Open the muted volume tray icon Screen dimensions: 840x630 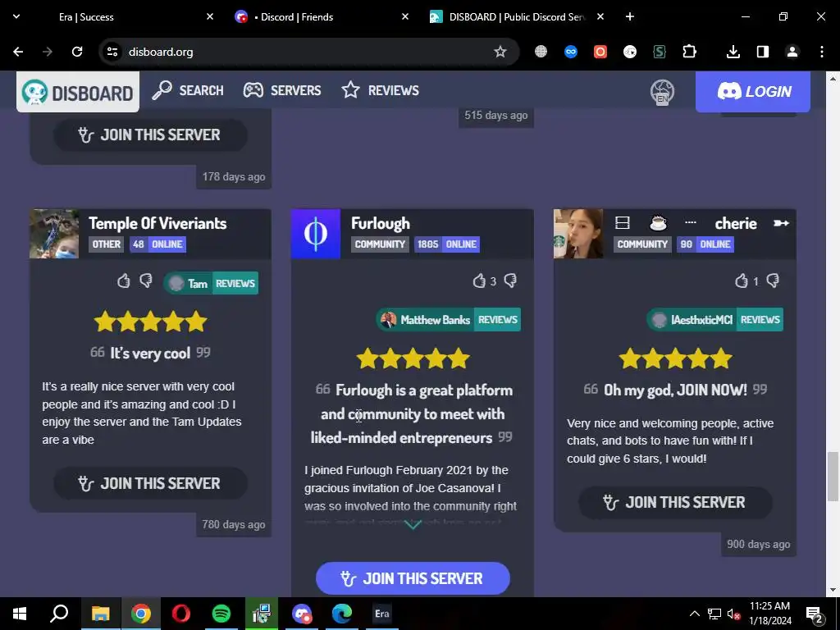point(733,614)
